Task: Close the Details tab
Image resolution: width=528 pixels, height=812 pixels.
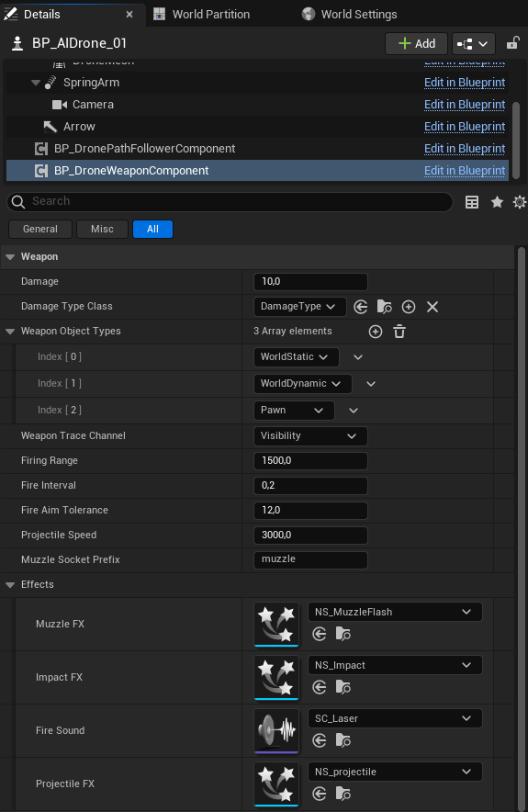Action: click(x=129, y=15)
